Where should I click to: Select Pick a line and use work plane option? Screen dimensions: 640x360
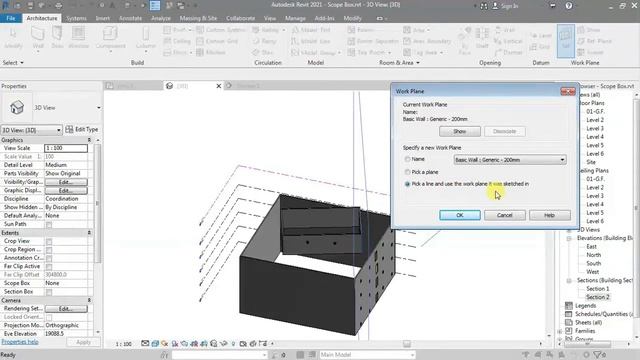point(407,184)
